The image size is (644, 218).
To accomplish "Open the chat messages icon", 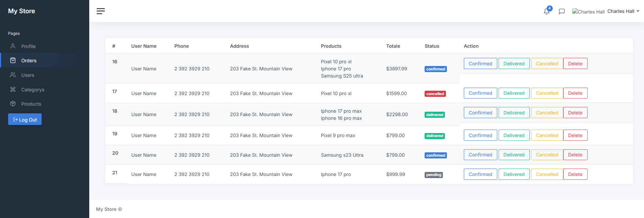I will click(x=562, y=12).
